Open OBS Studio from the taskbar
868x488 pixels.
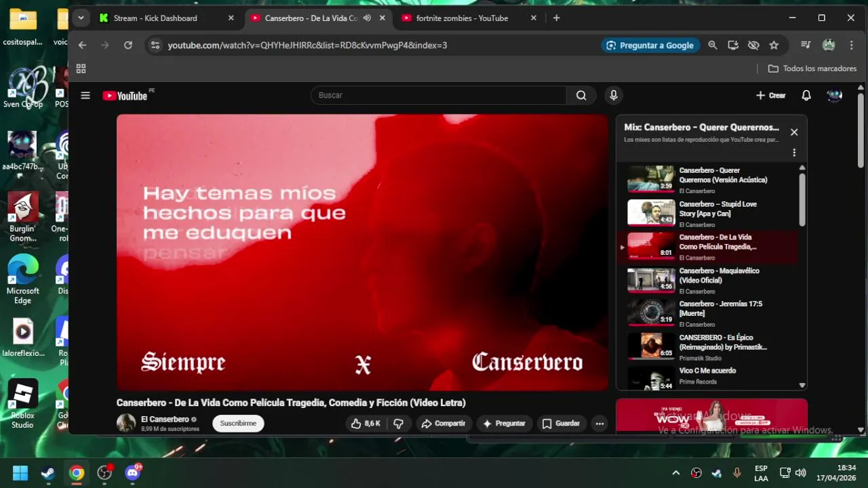pyautogui.click(x=104, y=472)
